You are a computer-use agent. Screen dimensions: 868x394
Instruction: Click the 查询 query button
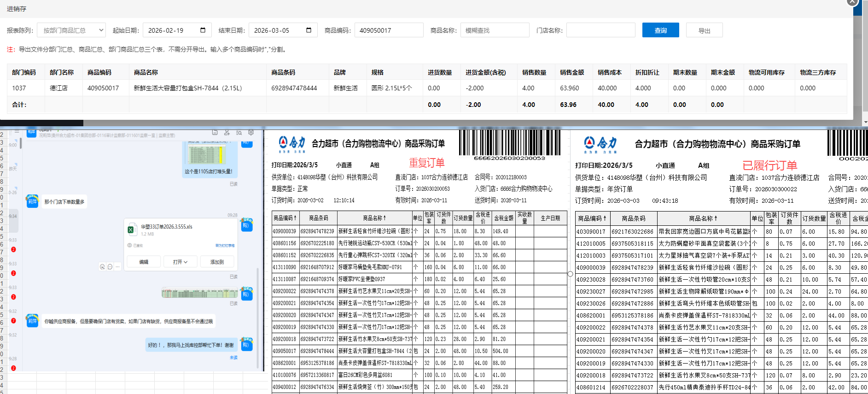660,30
